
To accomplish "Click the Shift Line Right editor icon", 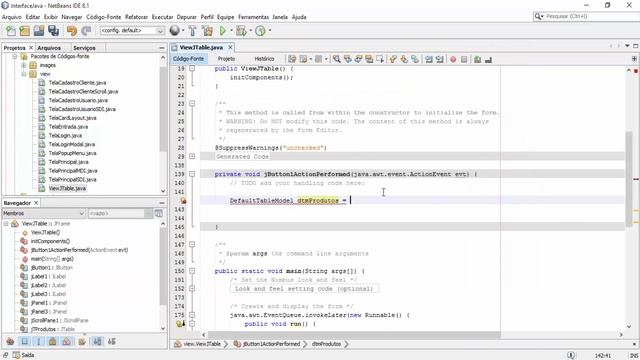I will pyautogui.click(x=440, y=59).
